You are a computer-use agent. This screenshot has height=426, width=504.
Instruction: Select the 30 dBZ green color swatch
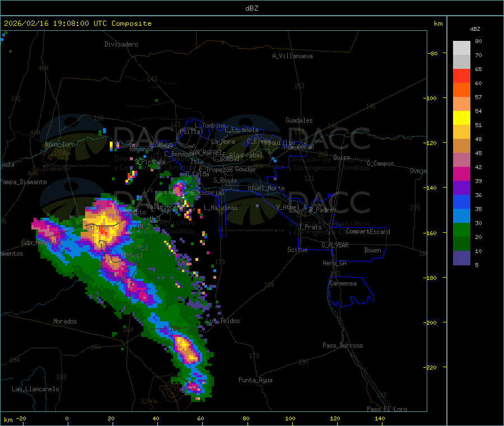point(461,230)
